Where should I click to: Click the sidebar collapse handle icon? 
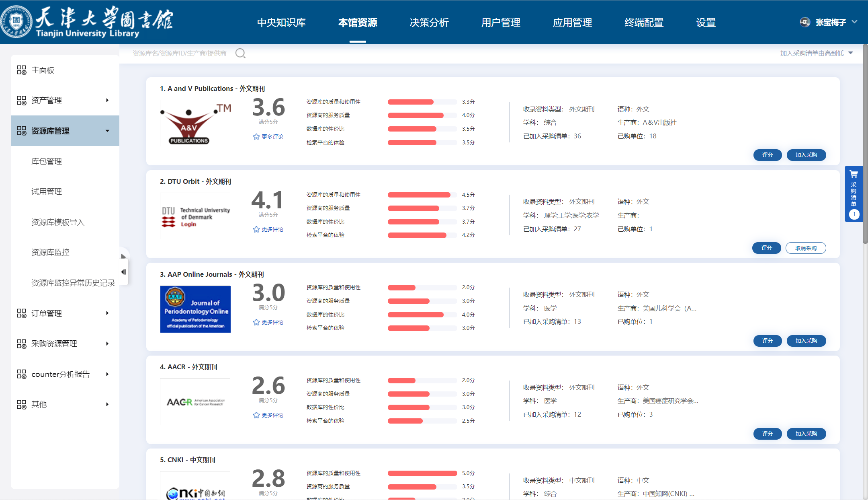[x=123, y=272]
